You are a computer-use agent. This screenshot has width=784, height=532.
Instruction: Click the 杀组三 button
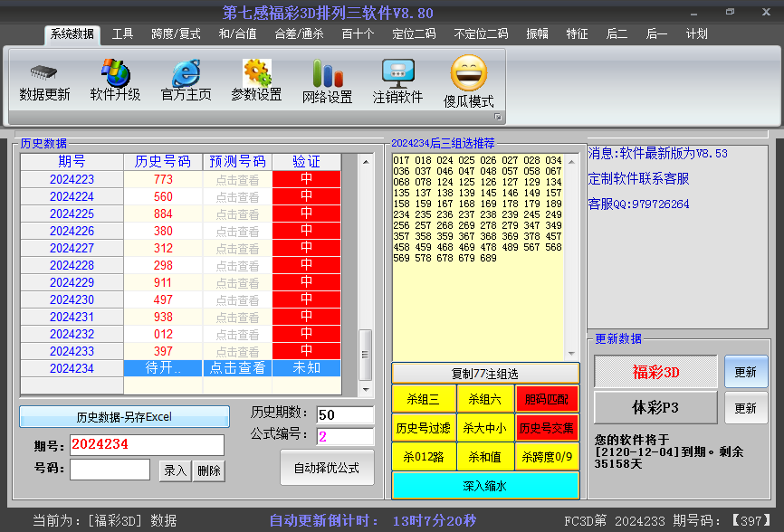424,399
